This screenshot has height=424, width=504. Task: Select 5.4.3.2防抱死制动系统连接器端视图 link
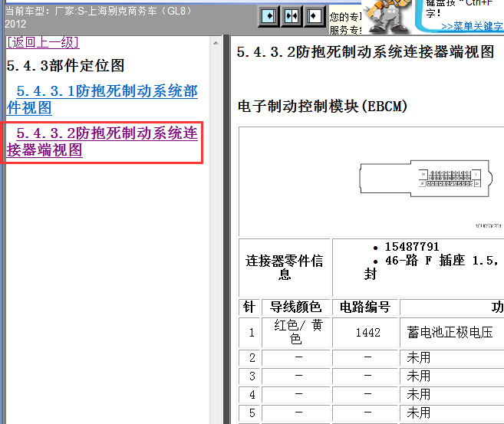(x=102, y=142)
